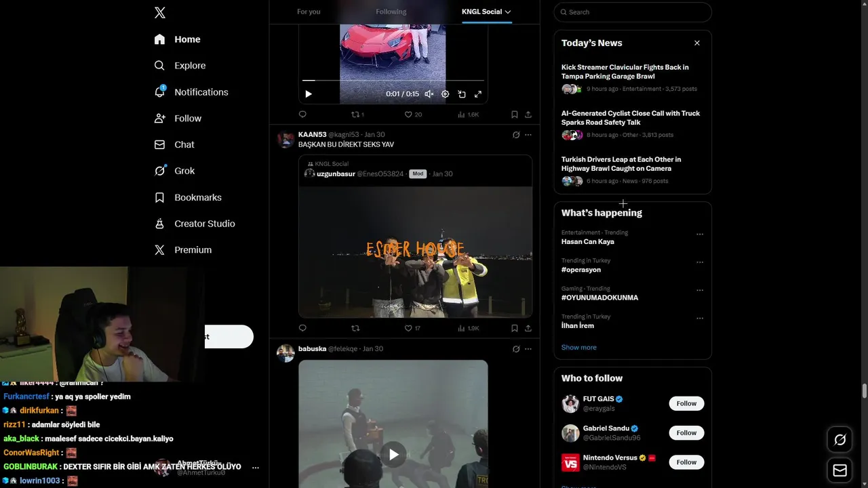Image resolution: width=868 pixels, height=488 pixels.
Task: Play the Lamborghini video
Action: tap(308, 94)
